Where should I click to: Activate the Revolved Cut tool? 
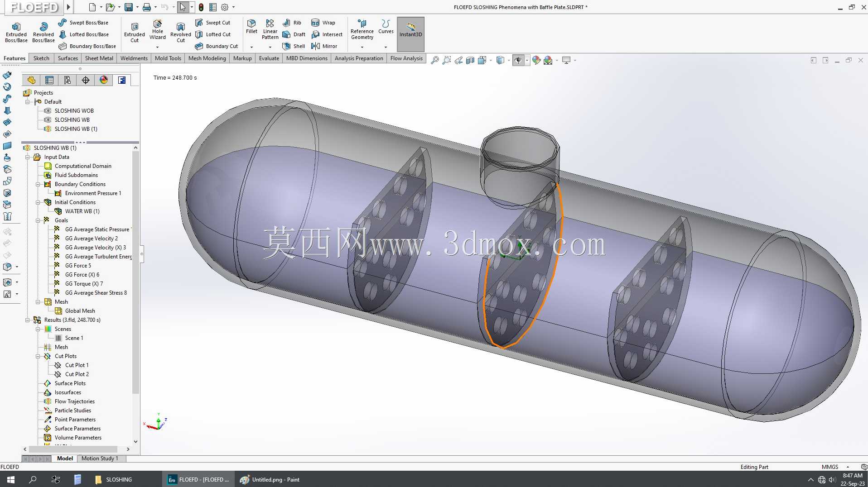point(181,33)
